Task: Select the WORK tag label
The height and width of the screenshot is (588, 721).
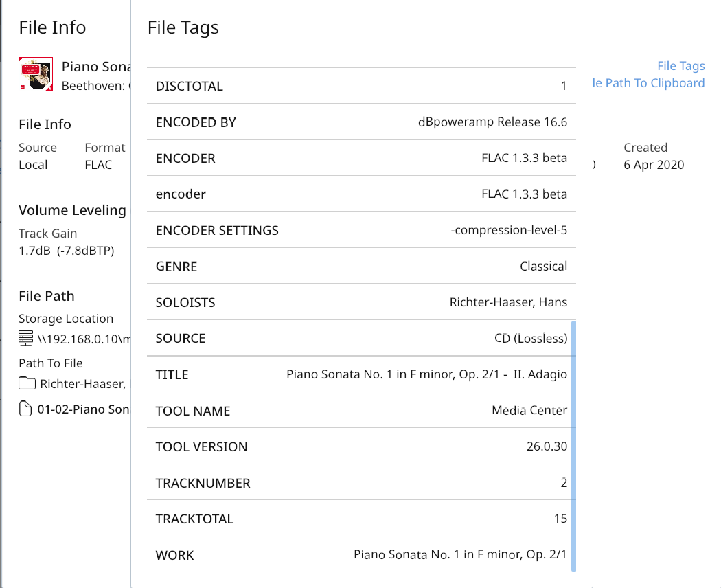Action: (x=174, y=555)
